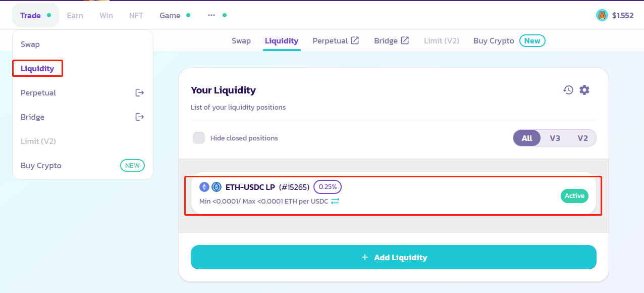Image resolution: width=644 pixels, height=293 pixels.
Task: Click the ETH-USDC token pair icon
Action: click(x=210, y=187)
